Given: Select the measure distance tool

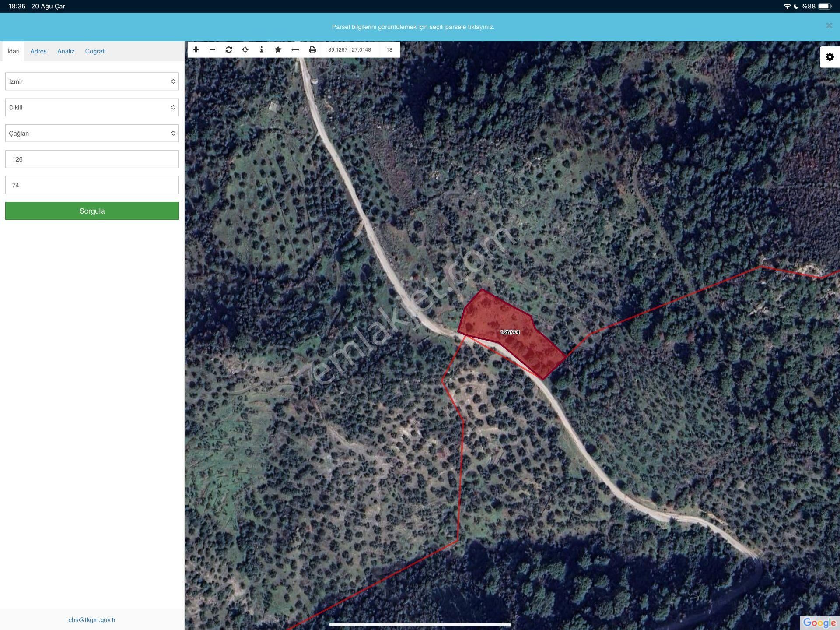Looking at the screenshot, I should click(x=295, y=49).
